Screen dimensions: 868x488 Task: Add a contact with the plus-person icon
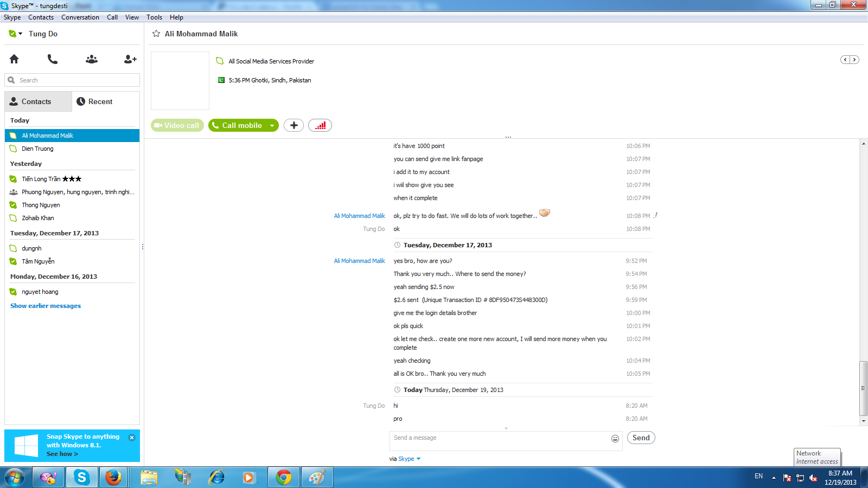pos(130,59)
